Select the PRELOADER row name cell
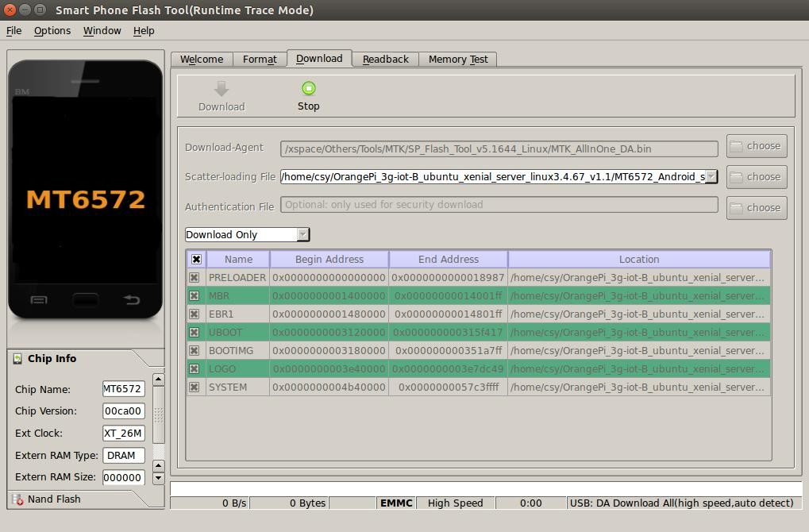 [237, 278]
